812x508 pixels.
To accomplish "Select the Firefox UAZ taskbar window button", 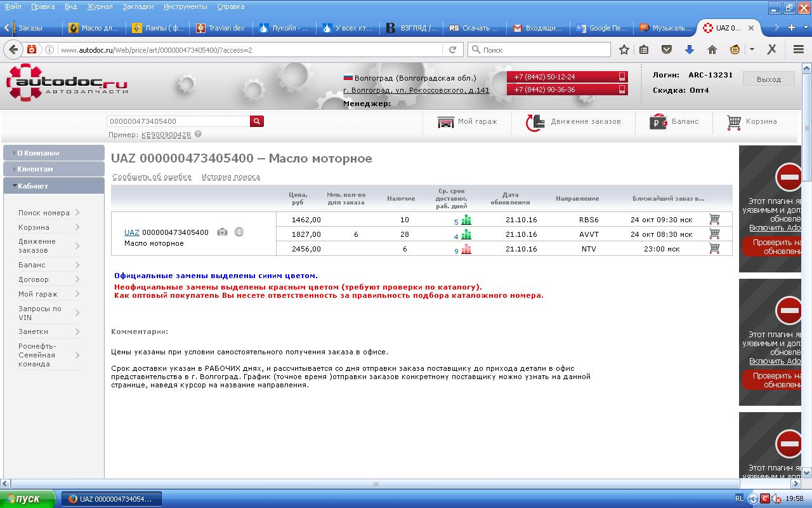I will 112,499.
